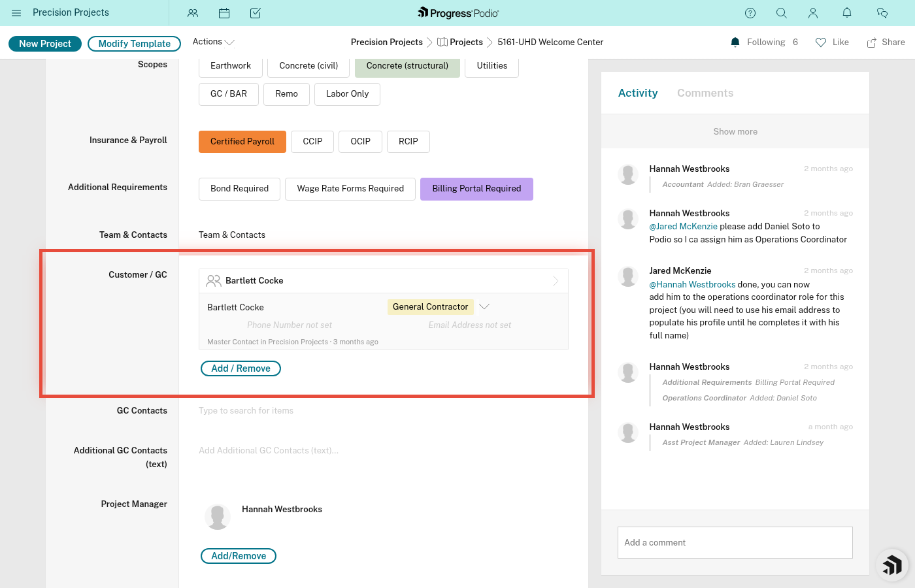
Task: Switch to the Activity tab
Action: point(638,93)
